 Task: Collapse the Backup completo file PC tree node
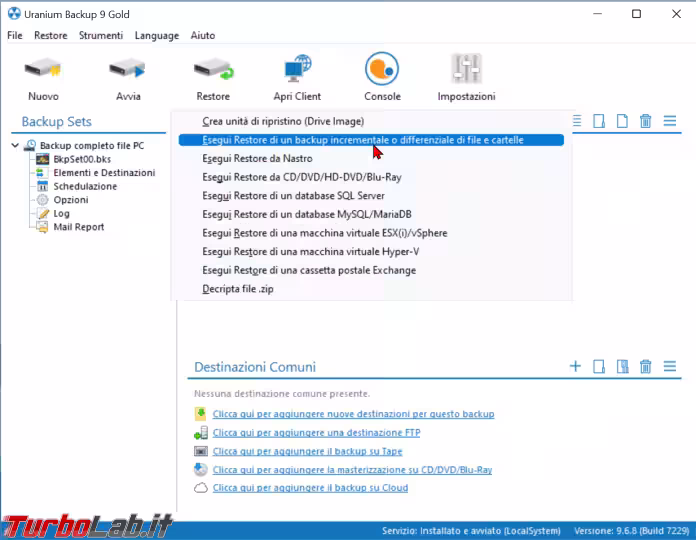pos(15,145)
